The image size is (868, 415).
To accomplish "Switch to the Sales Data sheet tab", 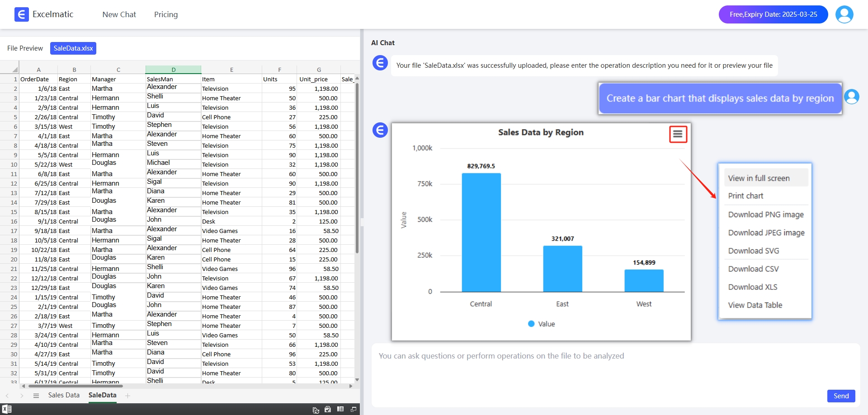I will [64, 395].
